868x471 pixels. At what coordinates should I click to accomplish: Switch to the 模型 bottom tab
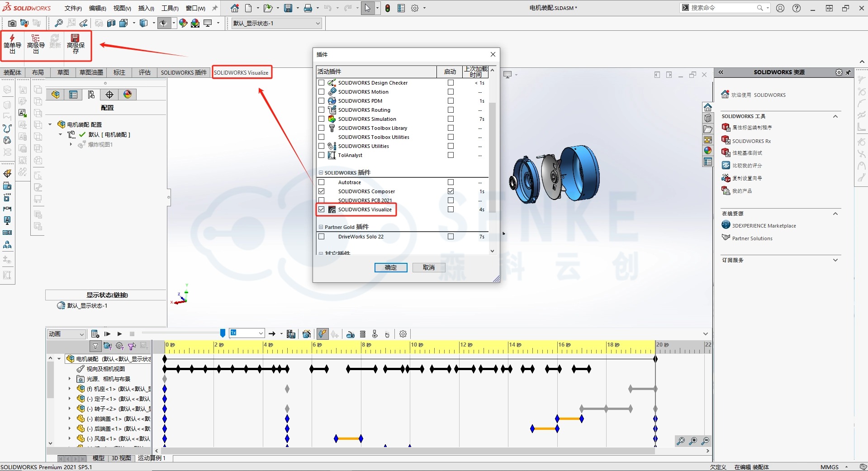(x=99, y=458)
